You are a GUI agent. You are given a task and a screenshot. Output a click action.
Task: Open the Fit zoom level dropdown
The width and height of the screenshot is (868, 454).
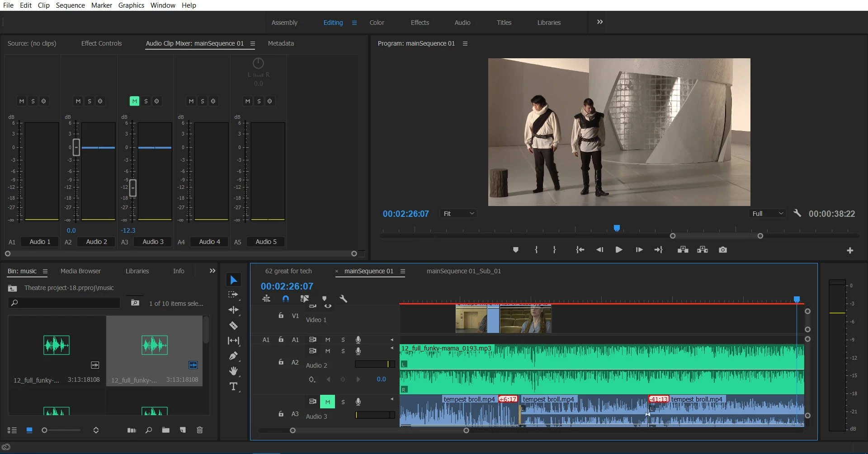point(458,214)
